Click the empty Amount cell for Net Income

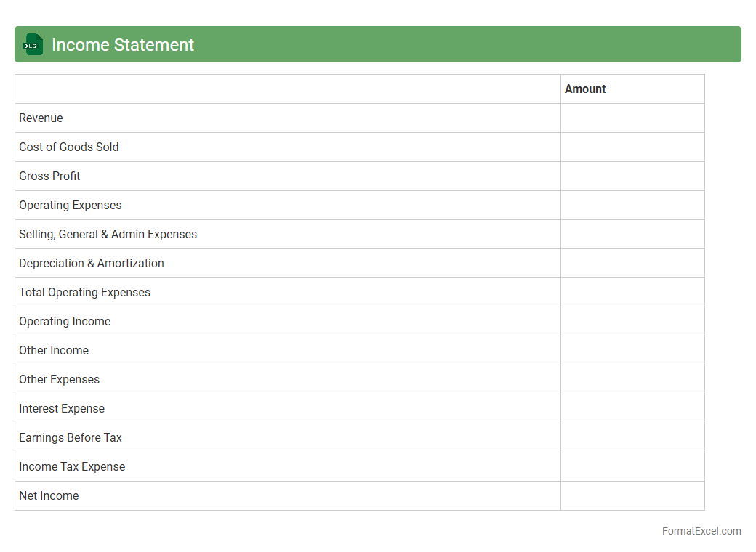click(x=632, y=496)
